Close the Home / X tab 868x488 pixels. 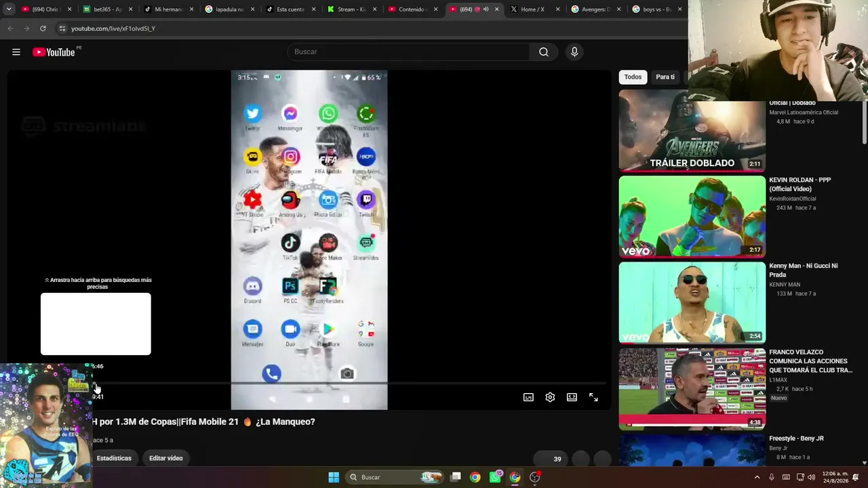coord(557,9)
